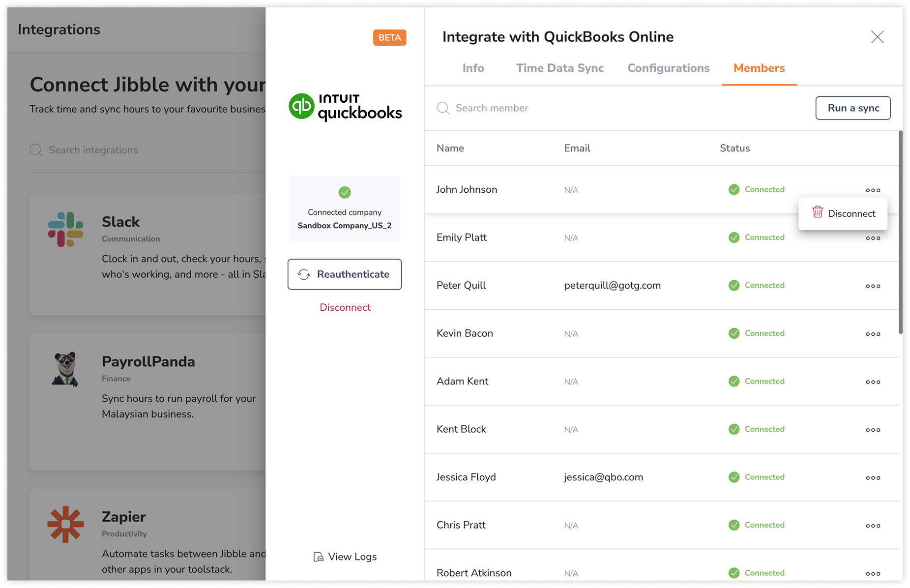The height and width of the screenshot is (588, 910).
Task: Open options menu for Adam Kent
Action: [873, 382]
